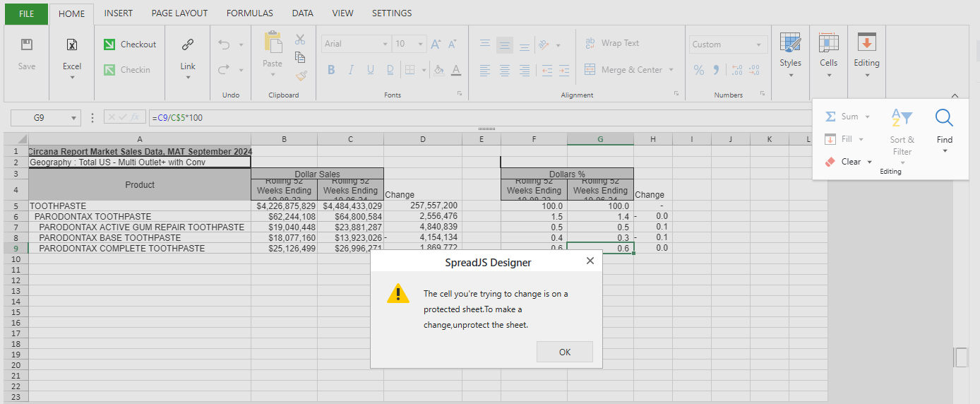Toggle middle vertical align
Screen dimensions: 980x404
pyautogui.click(x=505, y=44)
